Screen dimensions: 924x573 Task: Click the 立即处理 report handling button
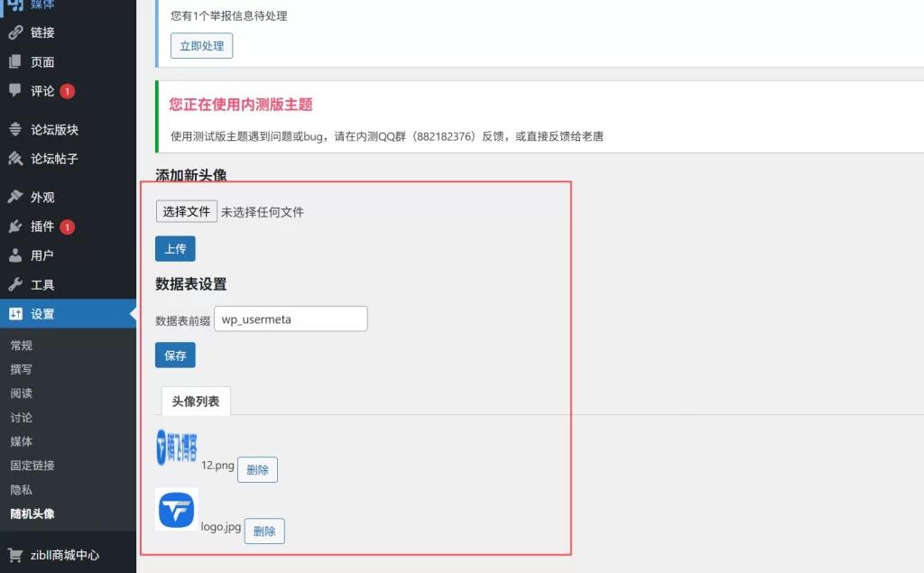tap(201, 45)
